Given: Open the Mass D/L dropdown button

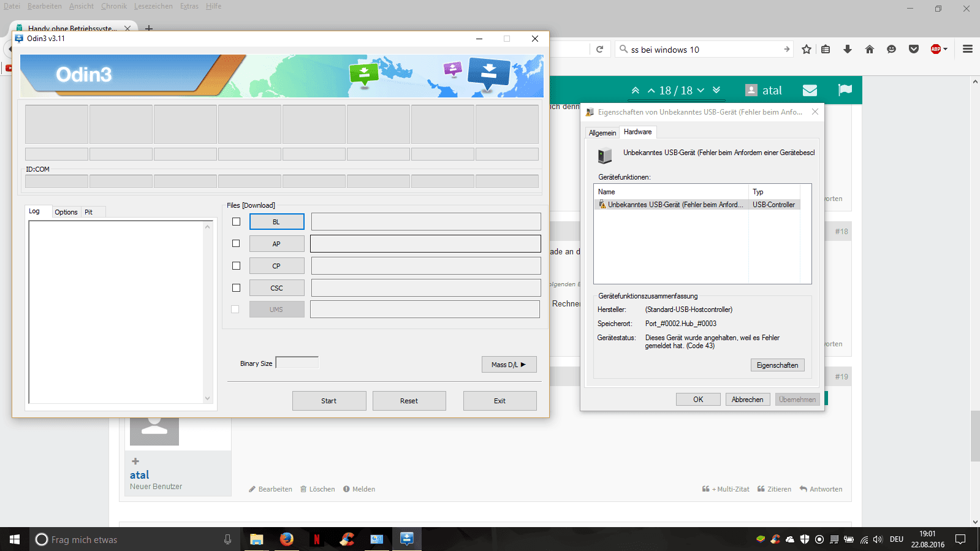Looking at the screenshot, I should (x=509, y=365).
